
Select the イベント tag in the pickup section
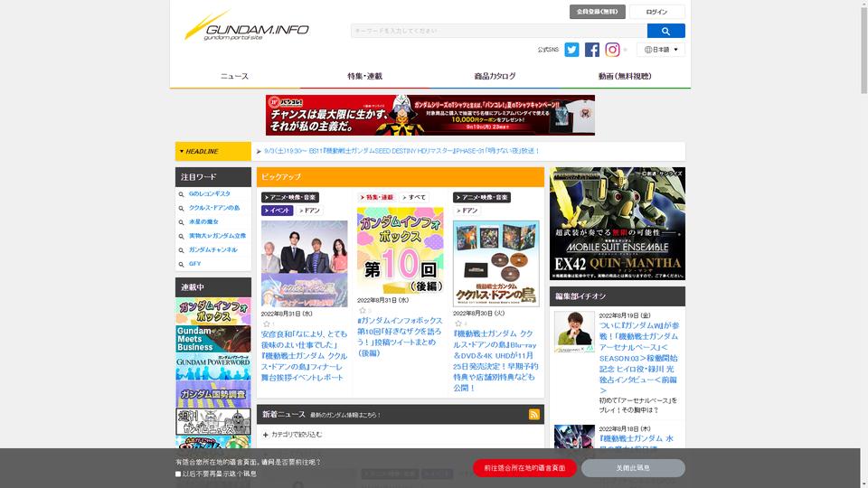tap(277, 211)
